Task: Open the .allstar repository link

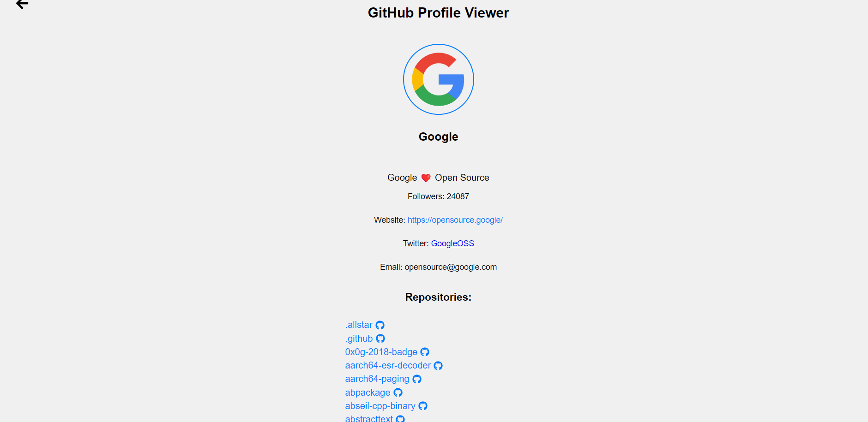Action: pos(359,325)
